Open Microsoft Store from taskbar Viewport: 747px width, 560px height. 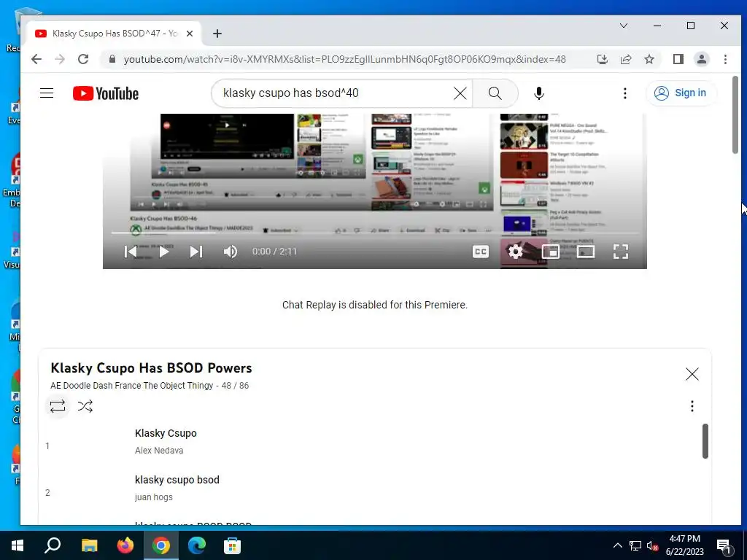click(x=232, y=545)
